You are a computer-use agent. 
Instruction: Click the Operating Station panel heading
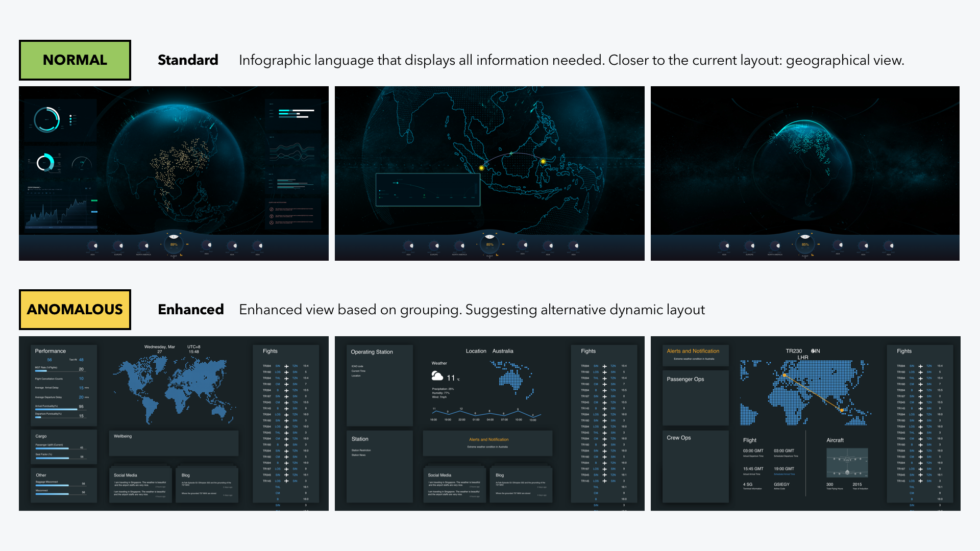click(x=372, y=352)
